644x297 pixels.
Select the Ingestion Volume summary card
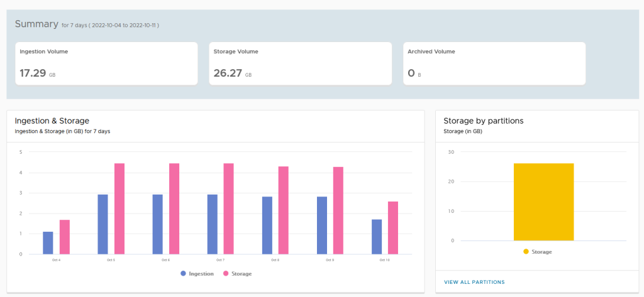pos(106,63)
